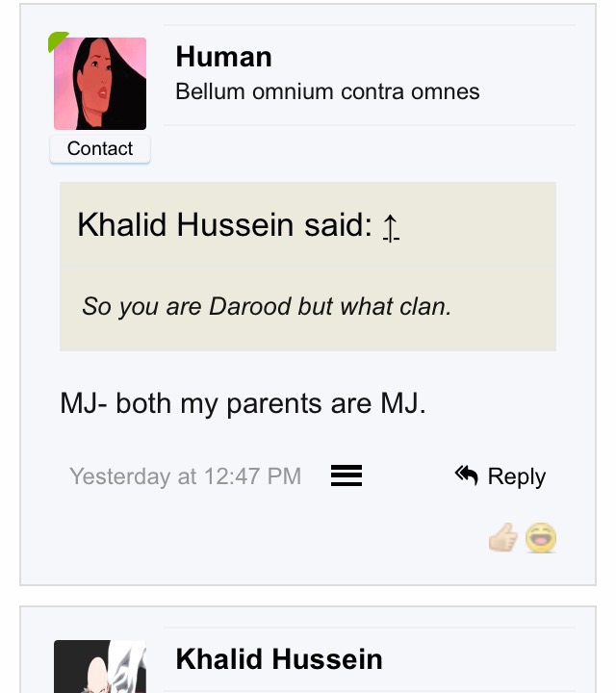Open Khalid Hussein's avatar at the bottom
The image size is (616, 693).
pos(100,667)
